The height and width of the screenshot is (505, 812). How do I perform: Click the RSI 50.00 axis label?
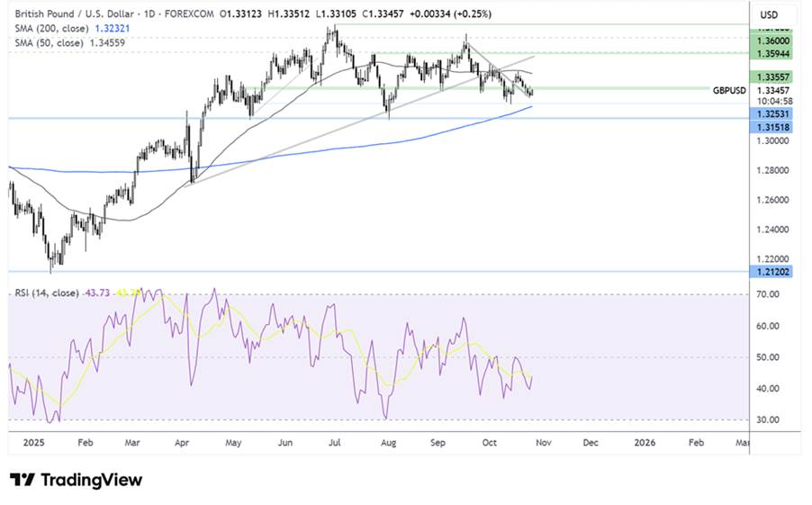coord(768,357)
